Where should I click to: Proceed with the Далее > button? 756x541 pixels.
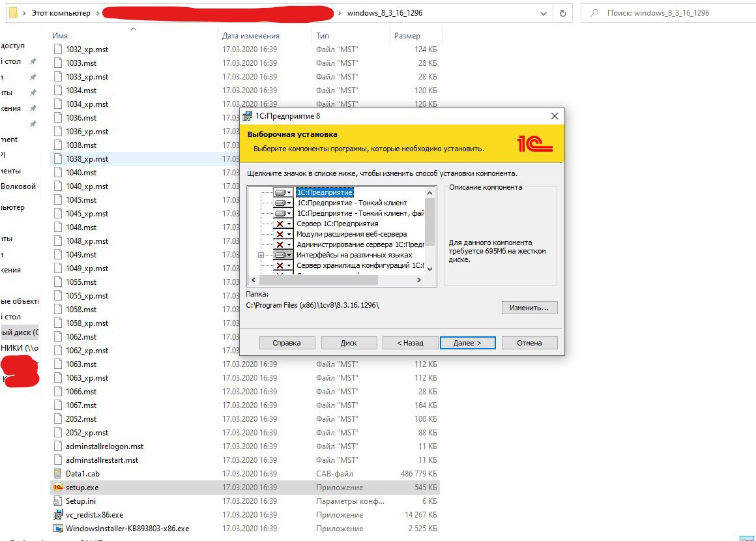coord(468,343)
